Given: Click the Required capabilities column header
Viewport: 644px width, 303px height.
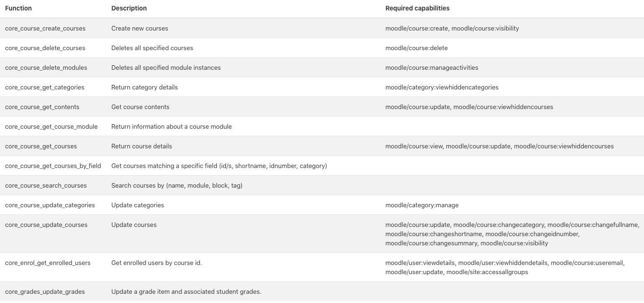Looking at the screenshot, I should tap(418, 8).
